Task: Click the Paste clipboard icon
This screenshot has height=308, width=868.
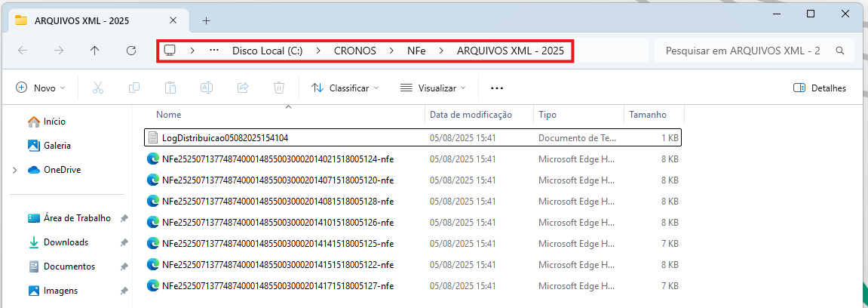Action: click(170, 88)
